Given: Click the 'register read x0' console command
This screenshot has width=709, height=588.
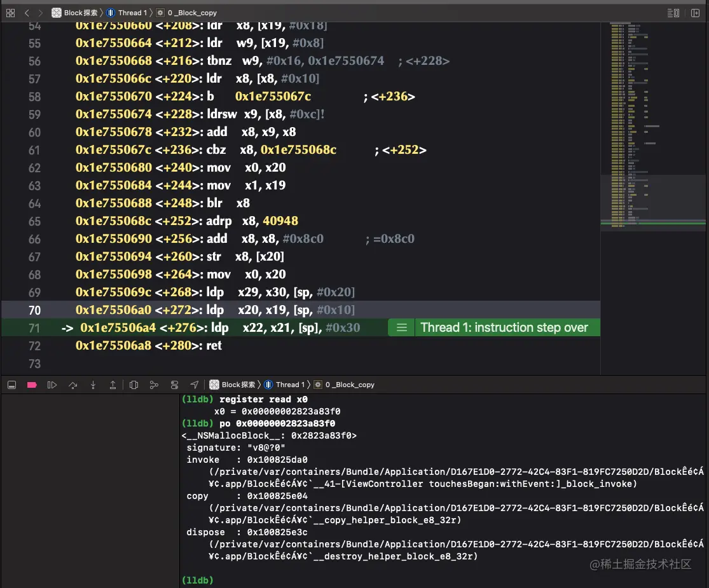Looking at the screenshot, I should click(x=264, y=400).
